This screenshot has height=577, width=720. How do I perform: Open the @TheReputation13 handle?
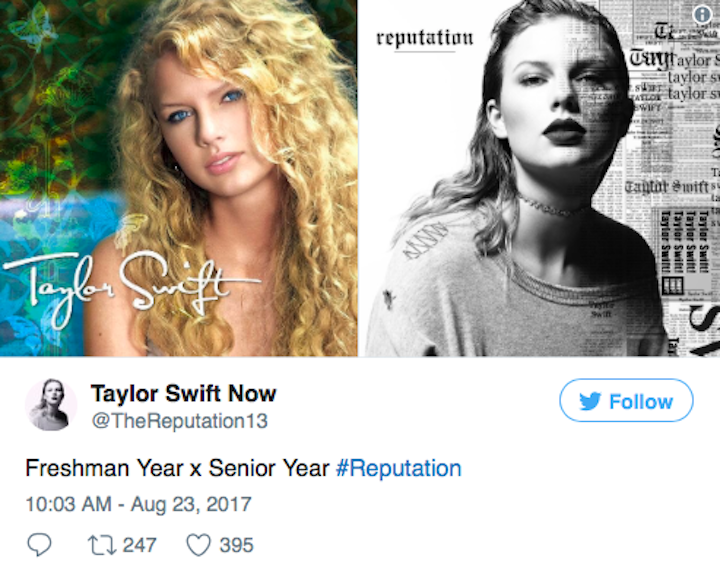point(179,421)
